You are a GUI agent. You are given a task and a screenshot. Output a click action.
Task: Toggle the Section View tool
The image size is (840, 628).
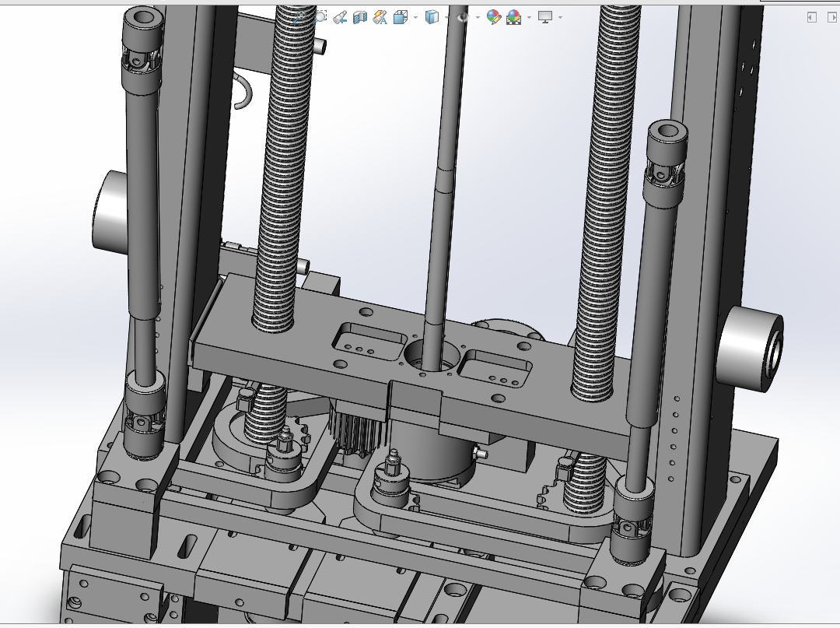point(360,17)
